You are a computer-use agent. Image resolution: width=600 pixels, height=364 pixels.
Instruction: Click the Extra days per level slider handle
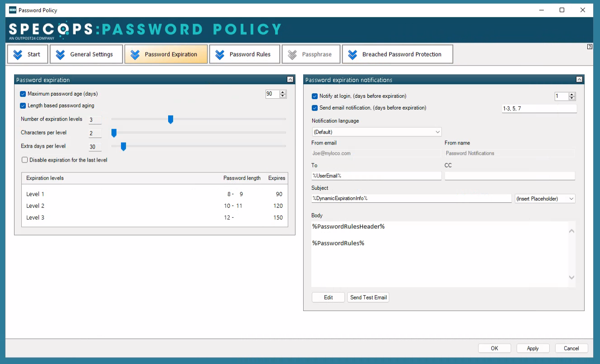pyautogui.click(x=123, y=146)
